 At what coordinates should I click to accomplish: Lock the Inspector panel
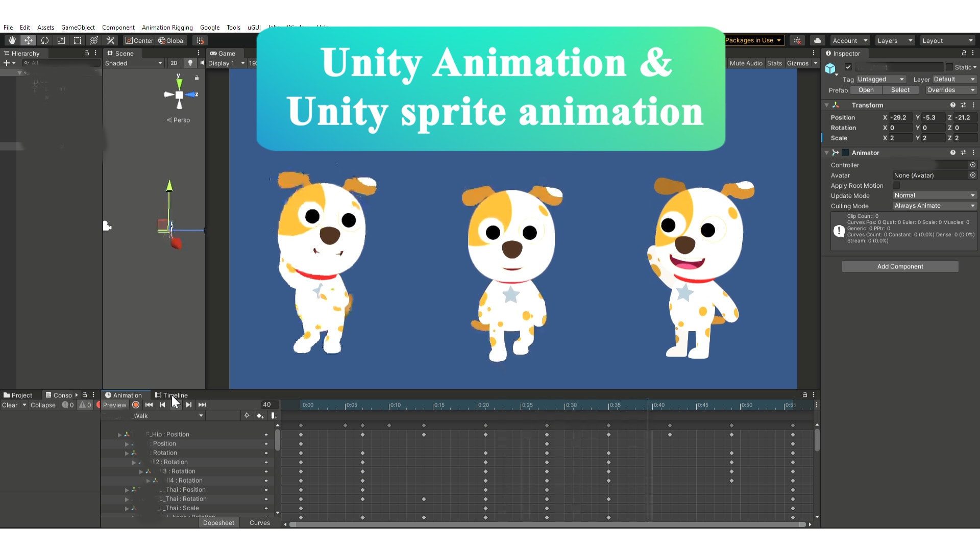coord(964,53)
